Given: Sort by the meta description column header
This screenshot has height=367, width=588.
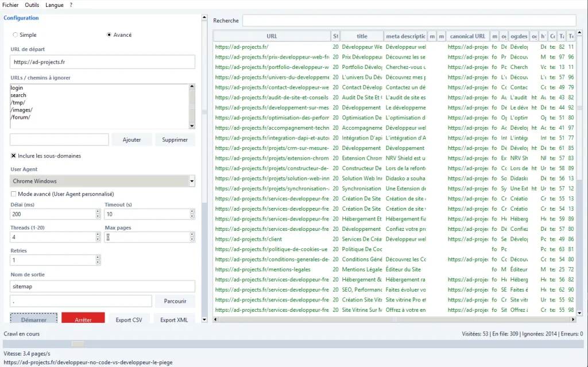Looking at the screenshot, I should tap(406, 36).
